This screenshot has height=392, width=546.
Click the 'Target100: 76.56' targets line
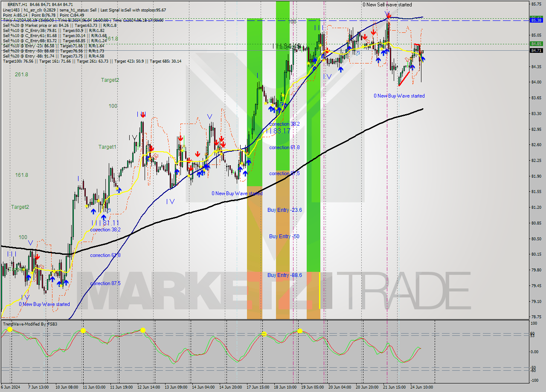[92, 61]
